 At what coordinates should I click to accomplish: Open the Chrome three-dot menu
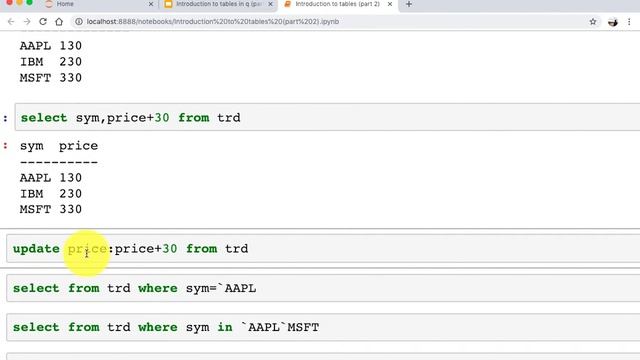tap(629, 22)
